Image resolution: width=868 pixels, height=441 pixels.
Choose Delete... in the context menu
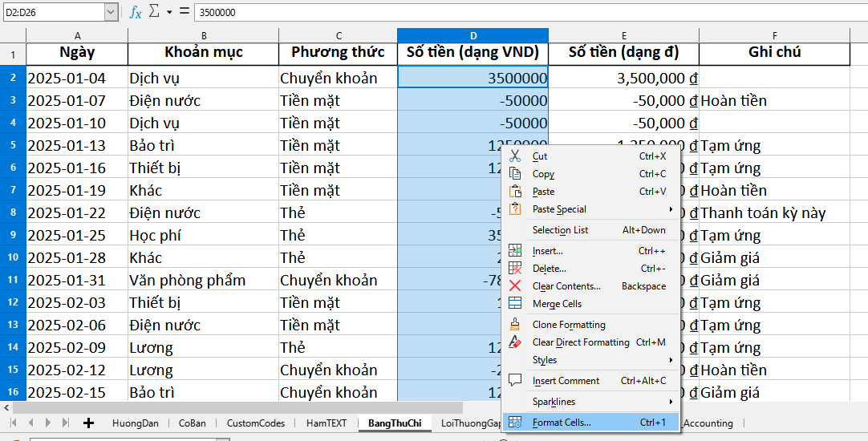point(590,269)
